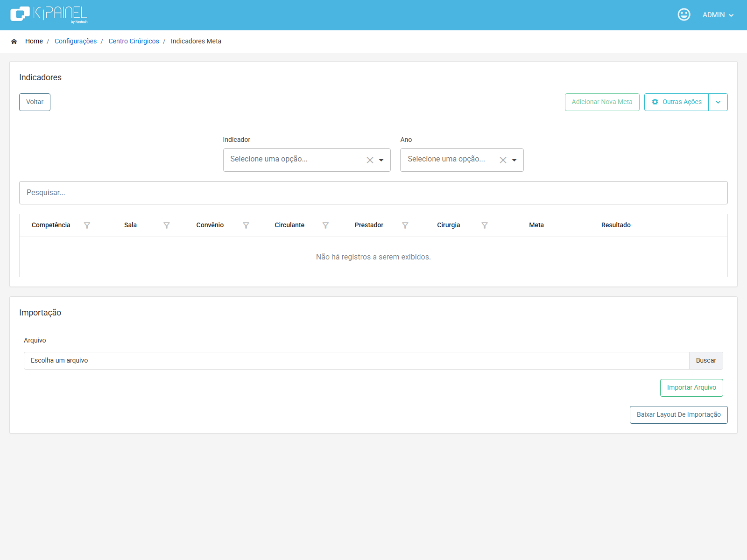Viewport: 747px width, 560px height.
Task: Clear the Ano selection with X
Action: pos(503,160)
